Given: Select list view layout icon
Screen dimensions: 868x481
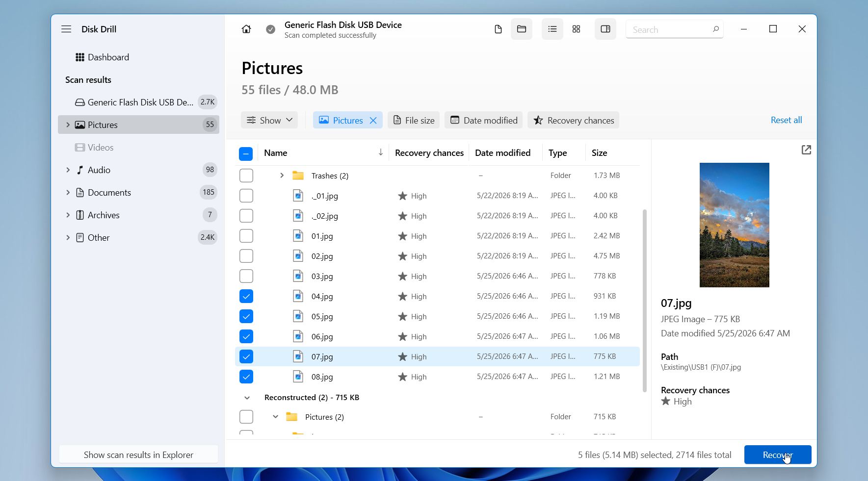Looking at the screenshot, I should [x=552, y=29].
